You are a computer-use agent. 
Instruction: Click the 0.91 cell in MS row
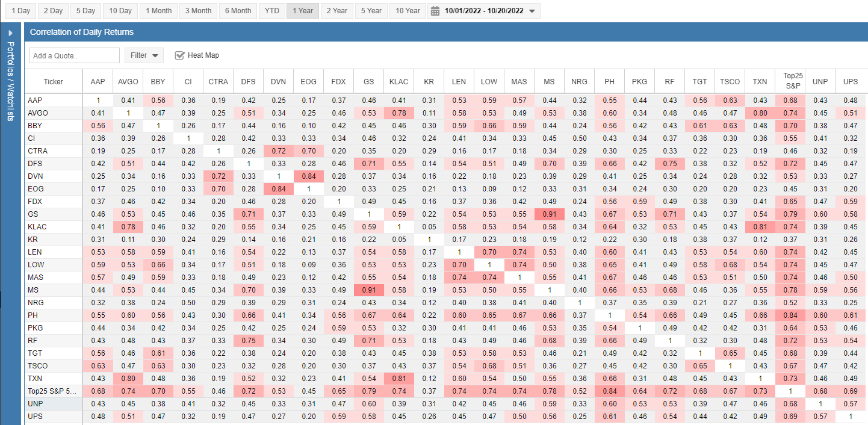pos(368,290)
